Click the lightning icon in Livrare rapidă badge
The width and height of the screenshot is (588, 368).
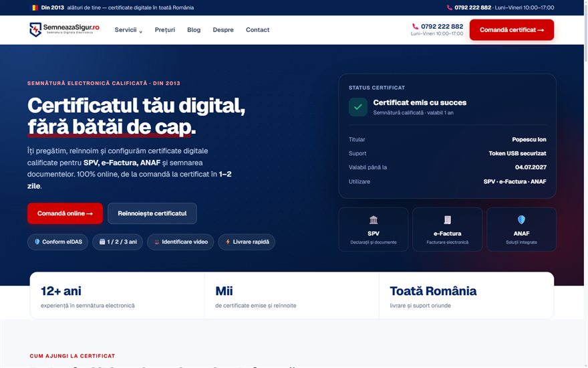(228, 242)
